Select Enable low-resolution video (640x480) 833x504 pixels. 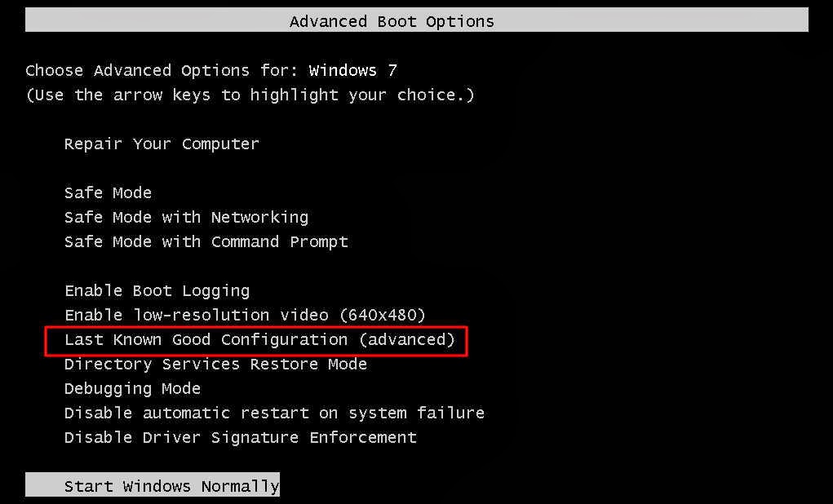pos(245,315)
